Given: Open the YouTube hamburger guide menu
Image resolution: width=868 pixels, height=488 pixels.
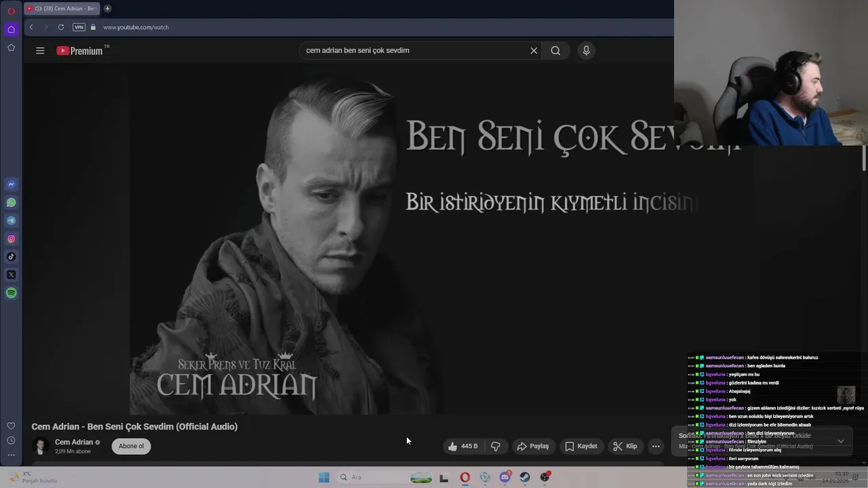Looking at the screenshot, I should (40, 50).
